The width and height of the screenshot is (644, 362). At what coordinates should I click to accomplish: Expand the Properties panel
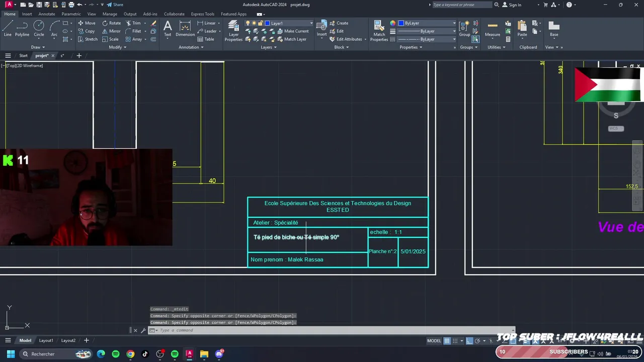[x=411, y=47]
